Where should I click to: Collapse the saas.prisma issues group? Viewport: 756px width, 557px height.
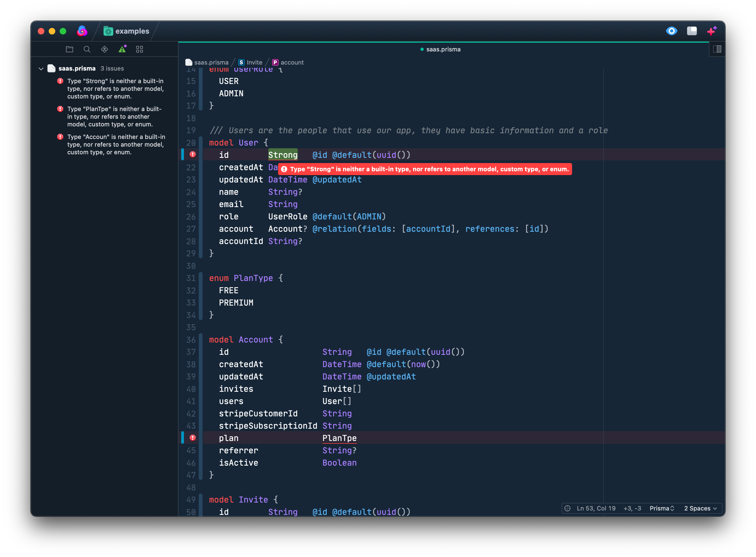41,69
